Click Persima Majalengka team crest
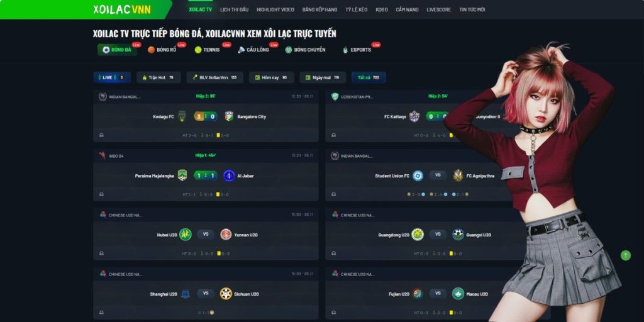 click(x=182, y=176)
